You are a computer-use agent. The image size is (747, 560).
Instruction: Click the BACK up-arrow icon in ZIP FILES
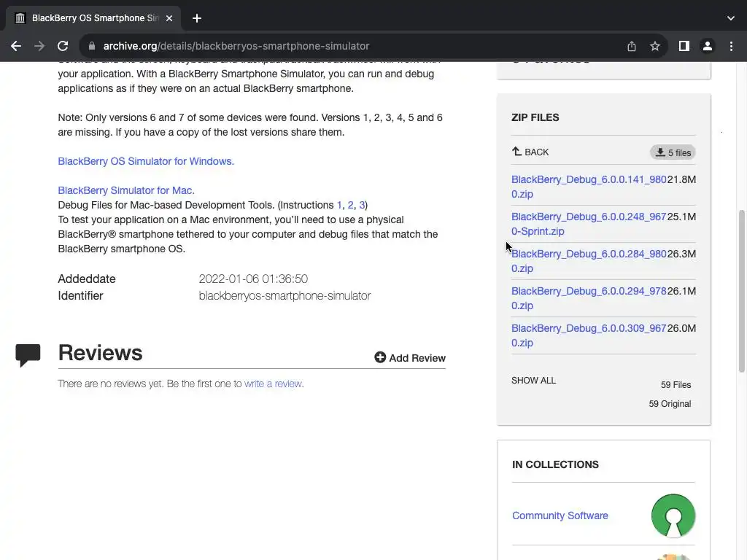point(517,152)
